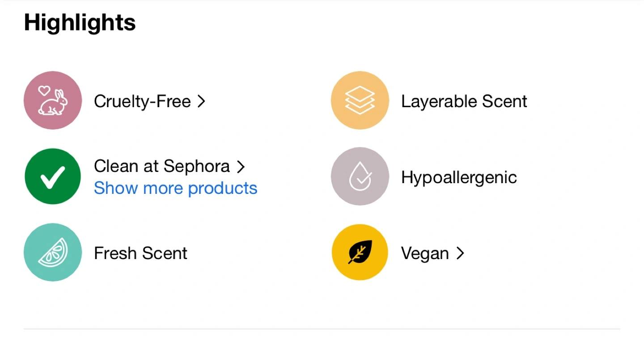Open the arrow beside Clean at Sephora
644x339 pixels.
[x=241, y=167]
